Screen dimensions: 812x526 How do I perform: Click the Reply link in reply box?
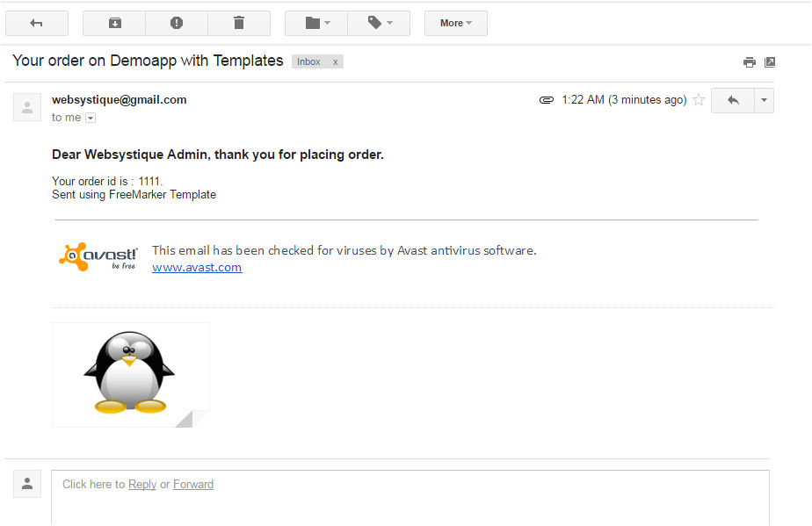coord(142,484)
